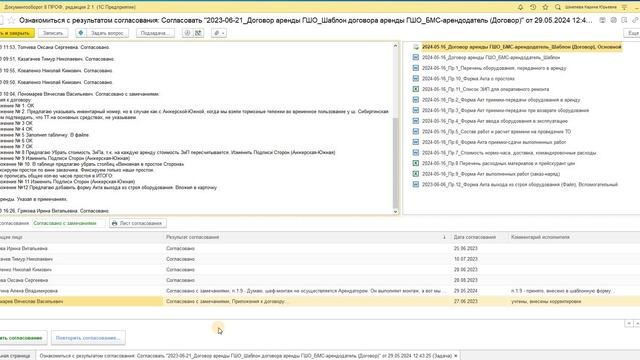Click the bookmark icon next to the form title
Viewport: 640px width, 360px height.
[x=624, y=20]
